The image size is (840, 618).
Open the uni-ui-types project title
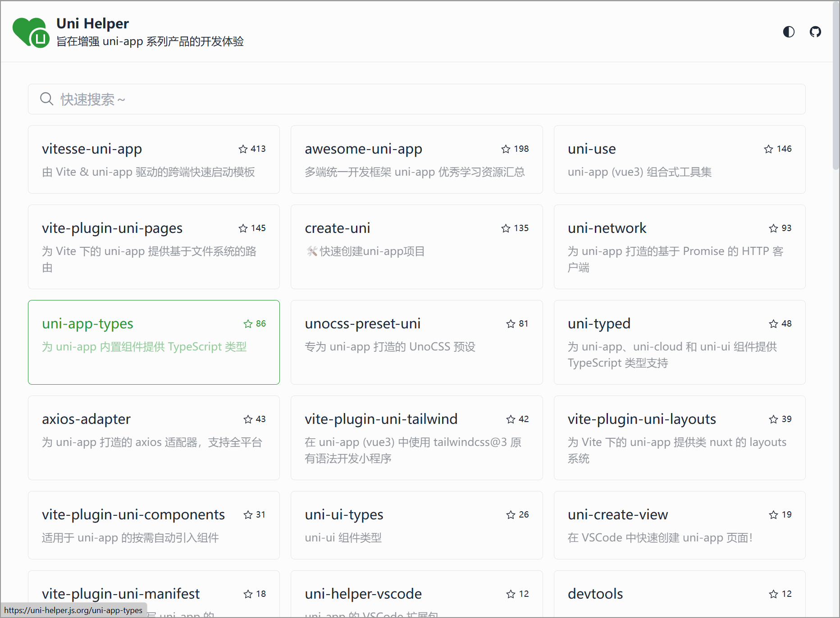click(344, 514)
